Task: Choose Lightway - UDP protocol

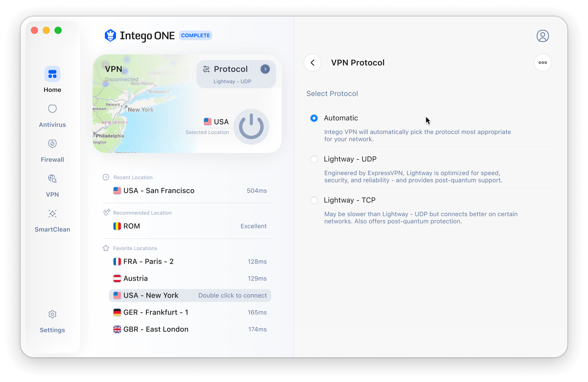Action: (314, 159)
